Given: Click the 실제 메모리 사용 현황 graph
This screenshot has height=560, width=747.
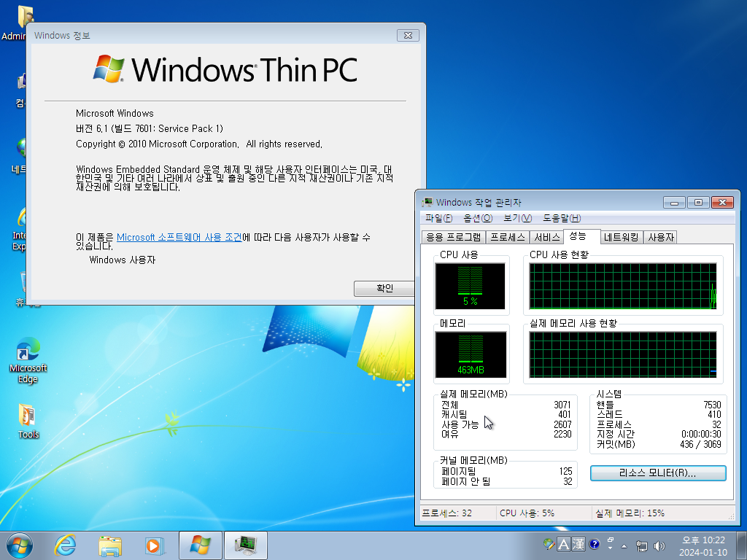Looking at the screenshot, I should coord(623,355).
